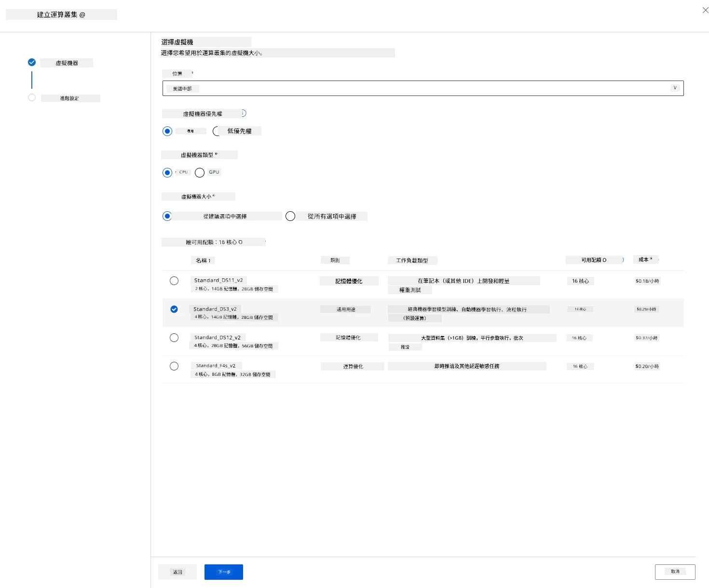709x588 pixels.
Task: Click the $0.37/小時 cost cell
Action: pos(647,338)
